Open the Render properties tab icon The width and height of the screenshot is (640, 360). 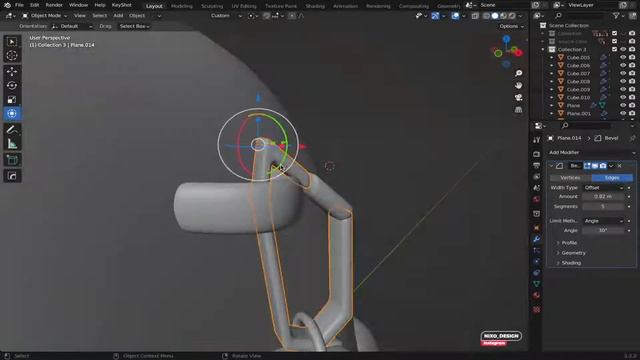[x=537, y=154]
